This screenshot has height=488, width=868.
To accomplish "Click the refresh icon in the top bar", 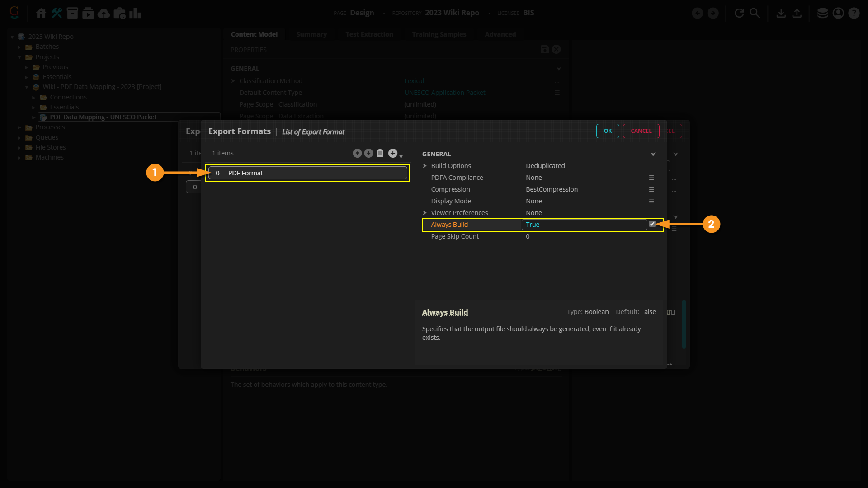I will [740, 13].
